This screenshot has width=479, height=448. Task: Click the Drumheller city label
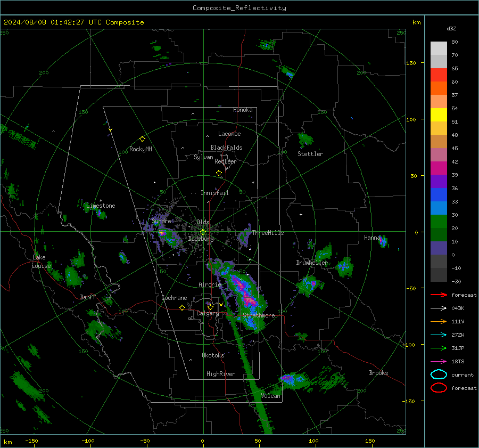pyautogui.click(x=312, y=263)
